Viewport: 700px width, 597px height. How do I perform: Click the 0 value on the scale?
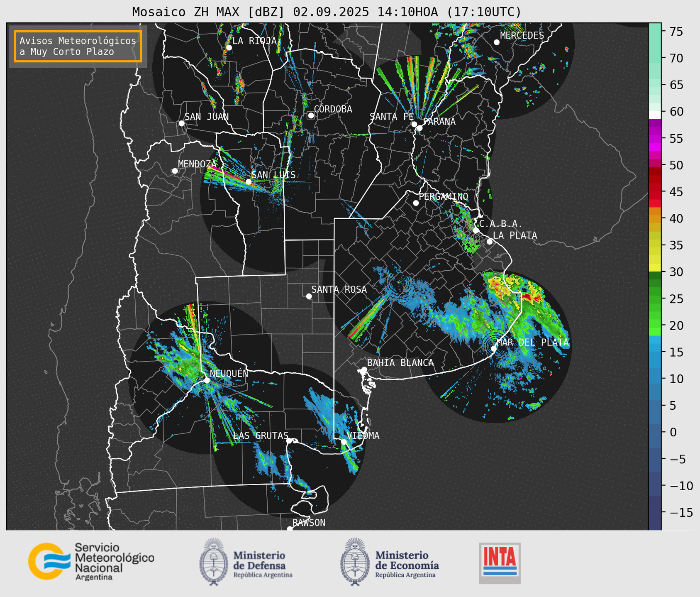(x=673, y=432)
